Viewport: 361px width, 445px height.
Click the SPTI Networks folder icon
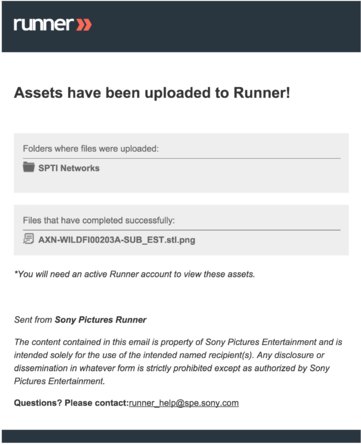29,167
